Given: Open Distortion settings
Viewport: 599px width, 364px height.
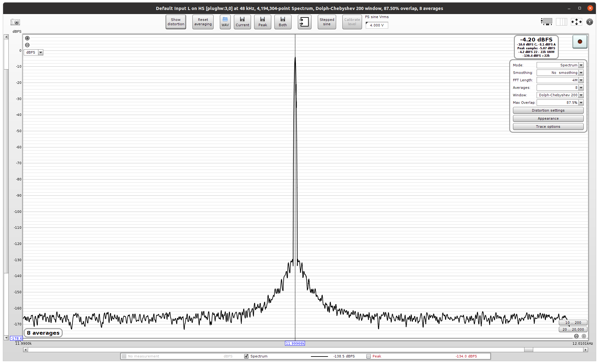Looking at the screenshot, I should tap(548, 110).
